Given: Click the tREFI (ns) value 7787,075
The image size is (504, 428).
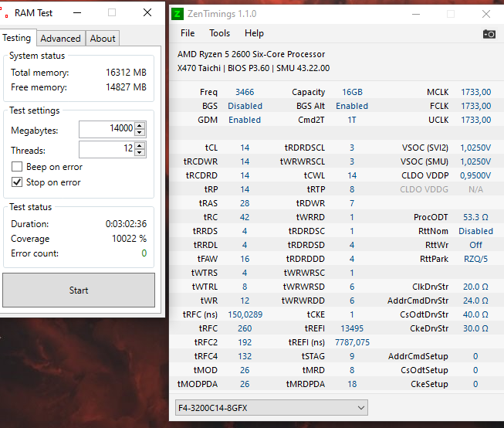Looking at the screenshot, I should click(352, 342).
